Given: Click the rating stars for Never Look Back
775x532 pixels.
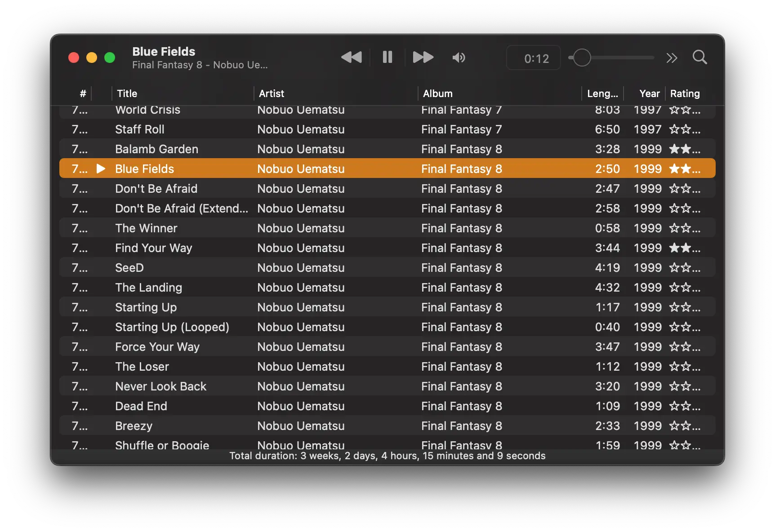Looking at the screenshot, I should point(685,386).
